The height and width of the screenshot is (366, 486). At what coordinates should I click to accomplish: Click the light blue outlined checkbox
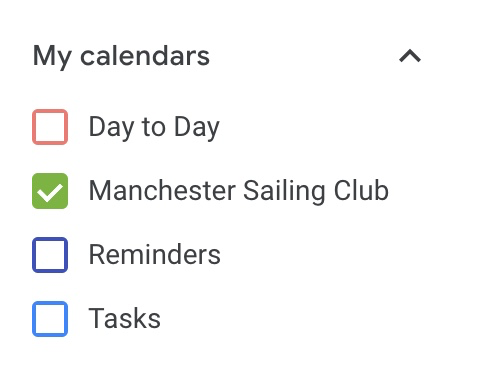(50, 319)
